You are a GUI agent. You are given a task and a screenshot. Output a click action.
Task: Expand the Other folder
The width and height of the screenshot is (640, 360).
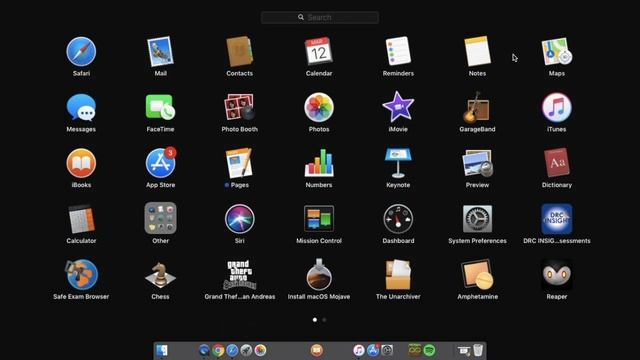(160, 219)
